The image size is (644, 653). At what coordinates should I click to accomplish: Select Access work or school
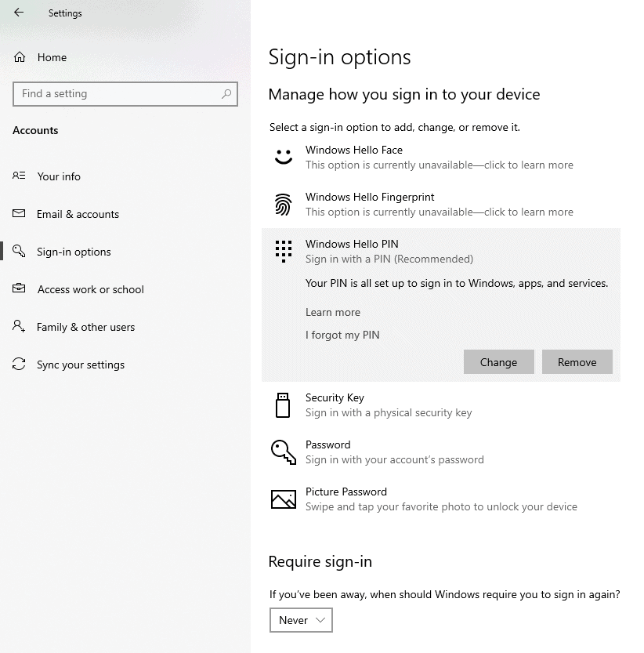pos(91,289)
